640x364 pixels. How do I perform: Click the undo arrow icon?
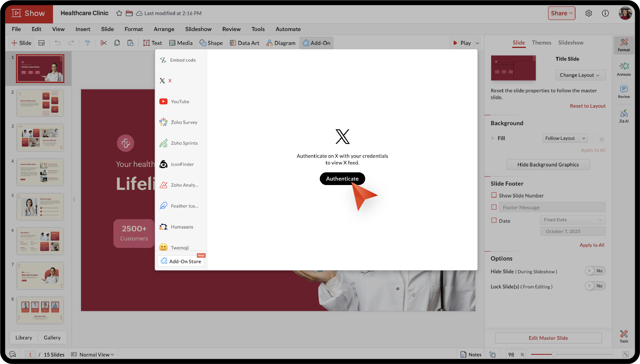click(58, 43)
